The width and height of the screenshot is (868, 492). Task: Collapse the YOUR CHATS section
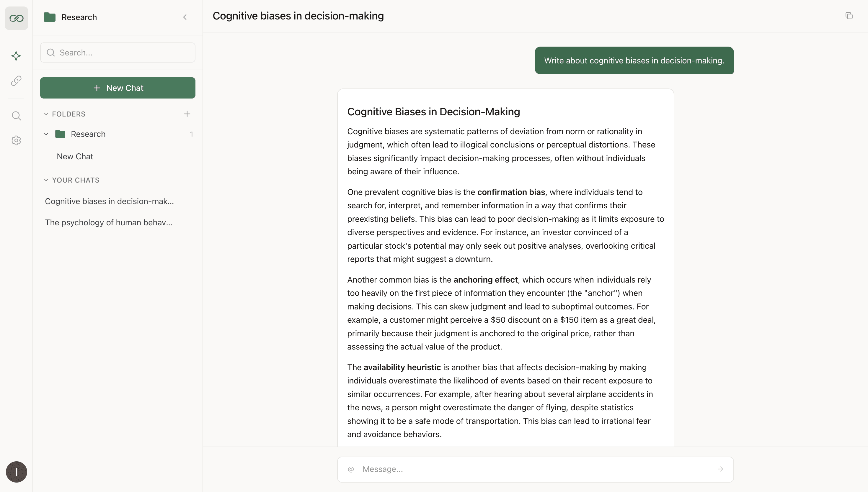click(46, 180)
